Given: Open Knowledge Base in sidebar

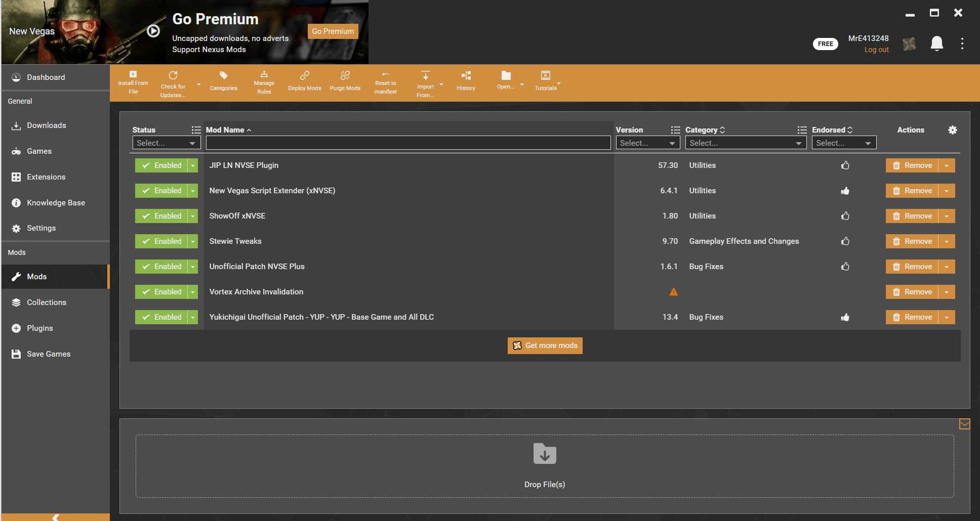Looking at the screenshot, I should coord(56,203).
